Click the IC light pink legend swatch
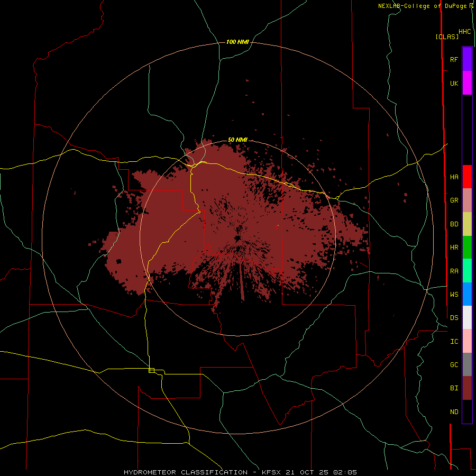This screenshot has width=476, height=476. [467, 341]
